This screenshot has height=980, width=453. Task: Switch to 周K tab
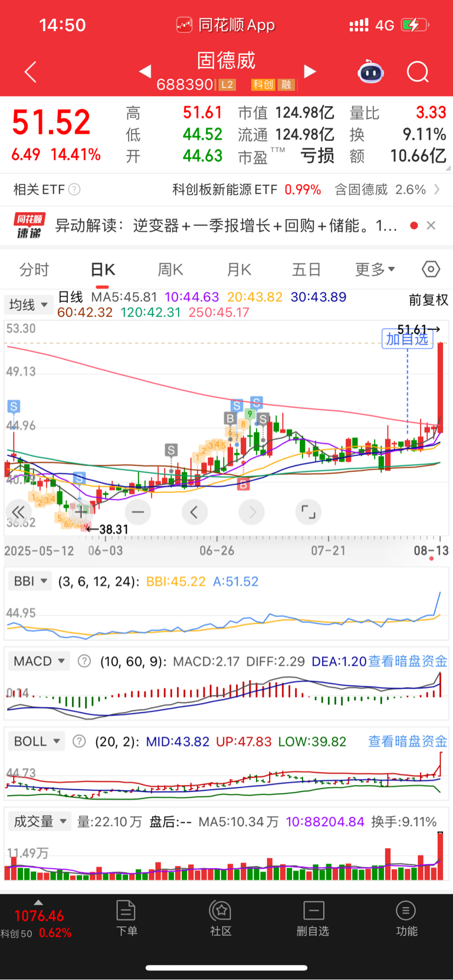(x=170, y=270)
